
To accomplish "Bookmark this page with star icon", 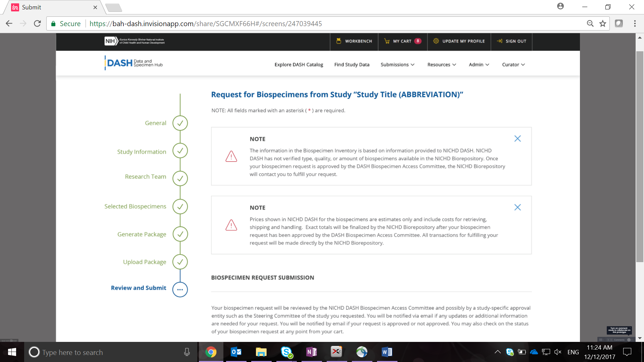I will [603, 23].
